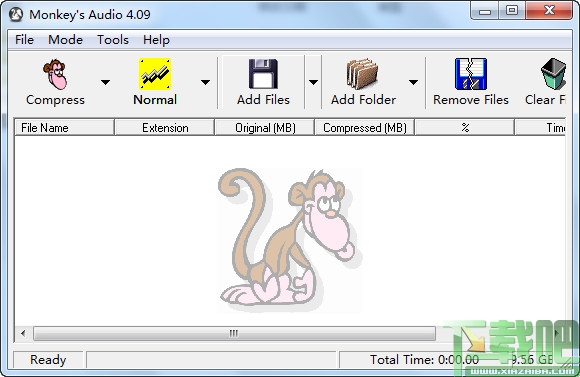580x377 pixels.
Task: Click the Remove Files broken disk icon
Action: [x=471, y=74]
